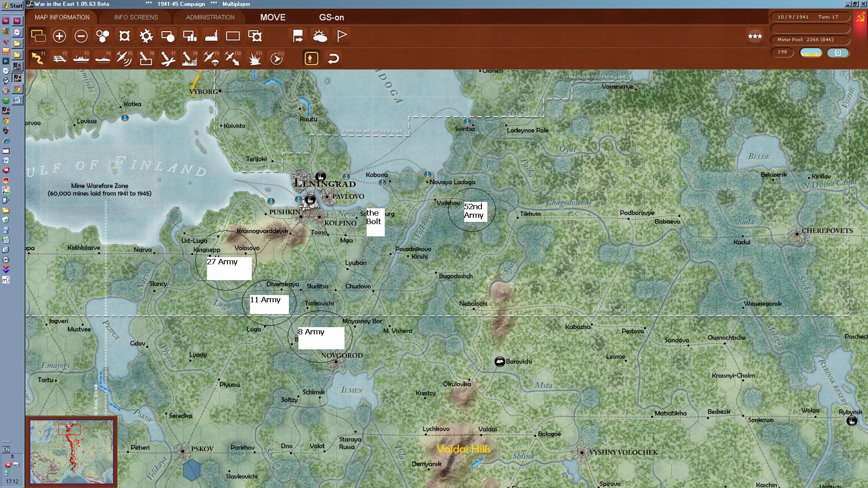This screenshot has width=868, height=488.
Task: Click the factory locations icon
Action: coord(211,36)
